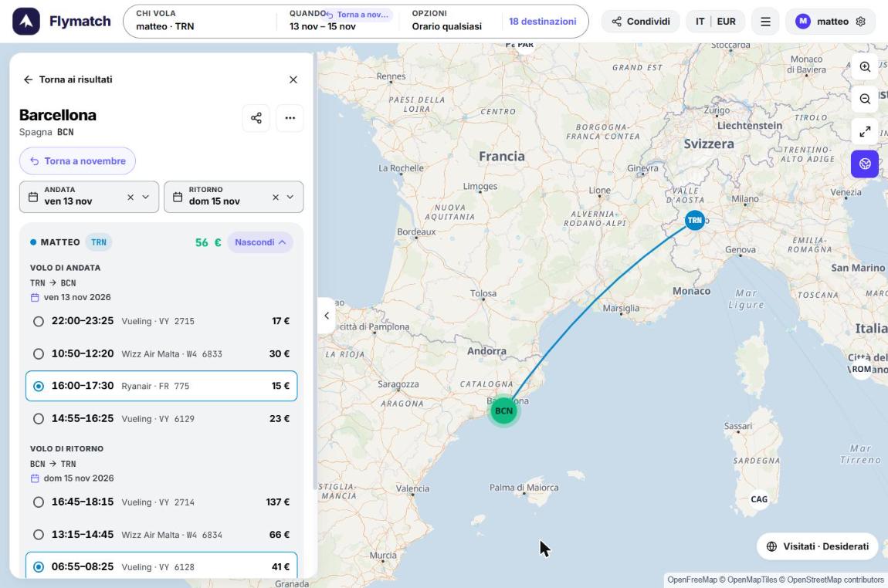Click the CAG airport marker on map
This screenshot has height=588, width=888.
pyautogui.click(x=759, y=499)
